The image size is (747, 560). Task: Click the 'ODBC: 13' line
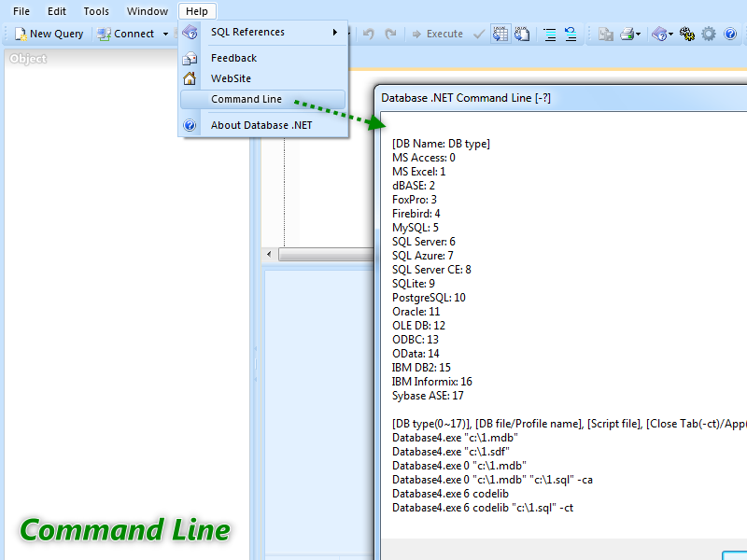tap(416, 340)
